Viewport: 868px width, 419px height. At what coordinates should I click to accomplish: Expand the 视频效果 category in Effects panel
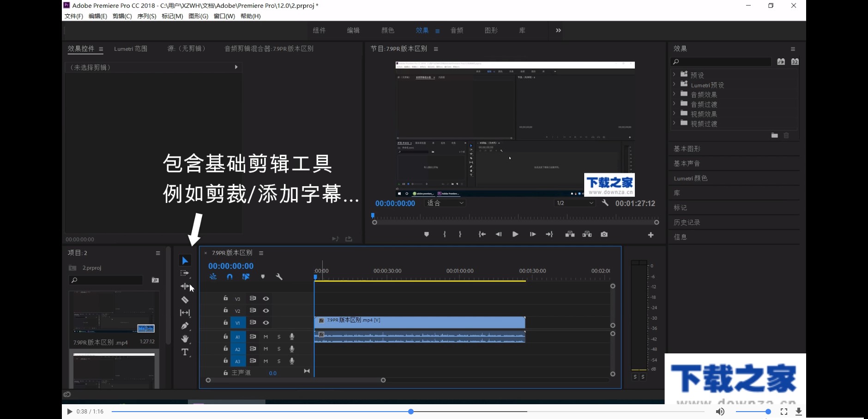(x=675, y=114)
